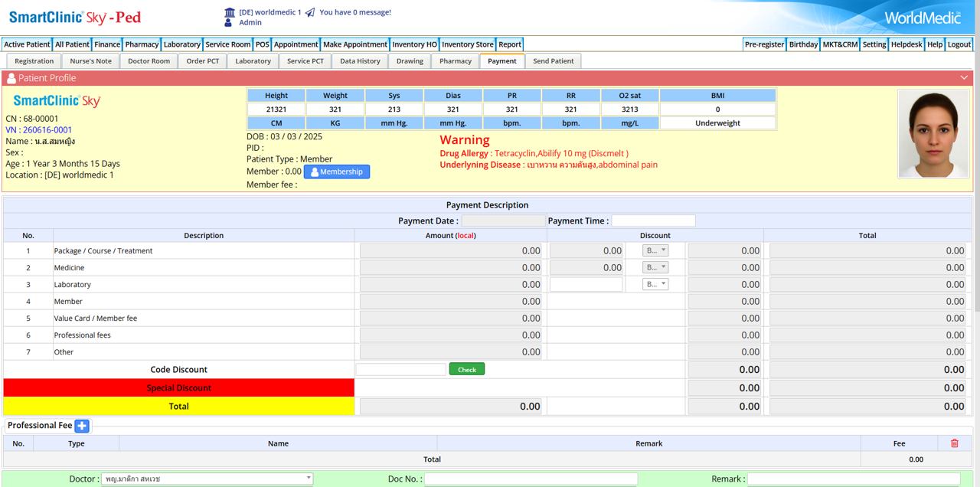The width and height of the screenshot is (980, 487).
Task: Open the All Patient menu
Action: tap(72, 44)
